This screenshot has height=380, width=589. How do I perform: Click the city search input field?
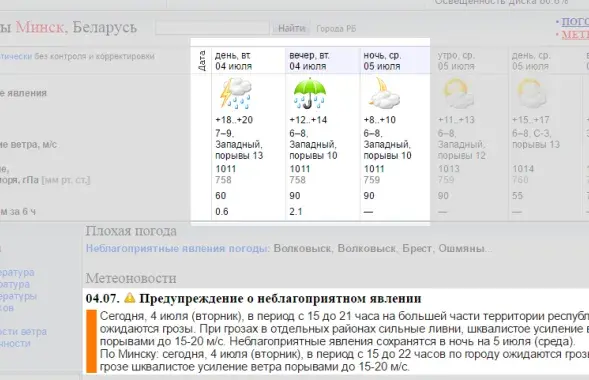pos(212,28)
